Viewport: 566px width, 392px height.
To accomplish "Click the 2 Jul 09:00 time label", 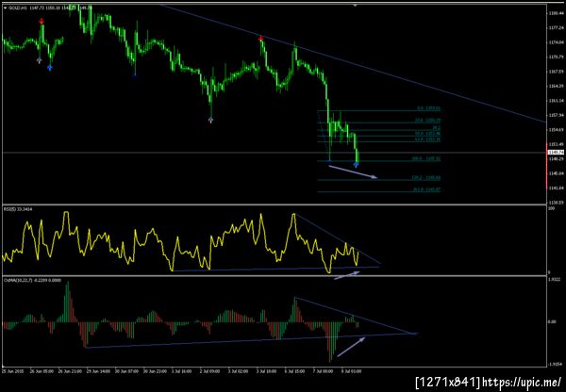I will pos(210,370).
